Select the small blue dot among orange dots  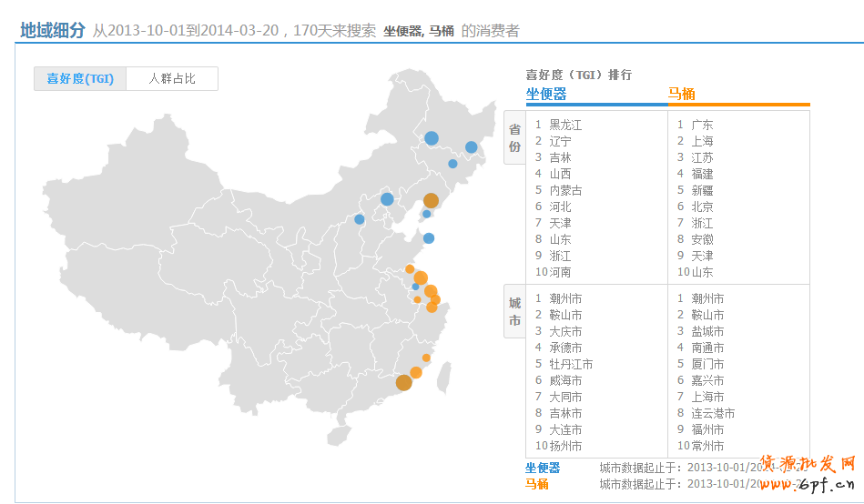(x=415, y=287)
